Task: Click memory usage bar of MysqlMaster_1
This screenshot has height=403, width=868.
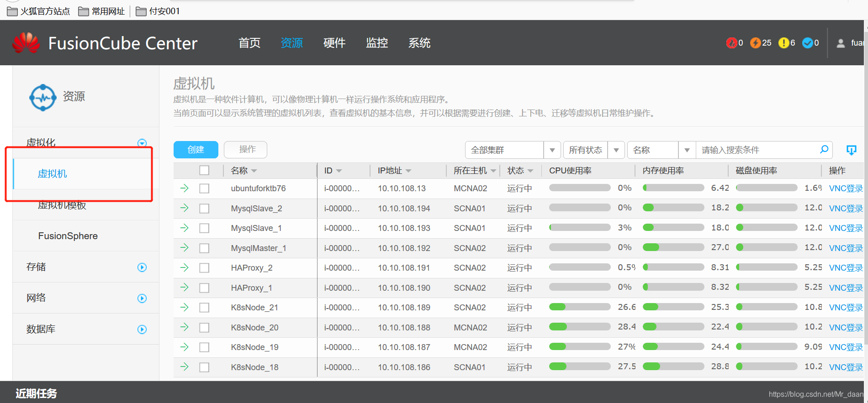Action: [x=673, y=247]
